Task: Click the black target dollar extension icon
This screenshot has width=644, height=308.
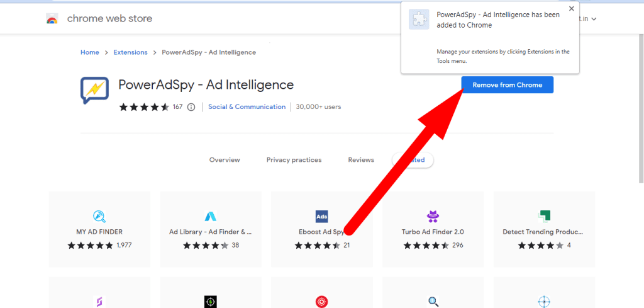Action: [210, 302]
